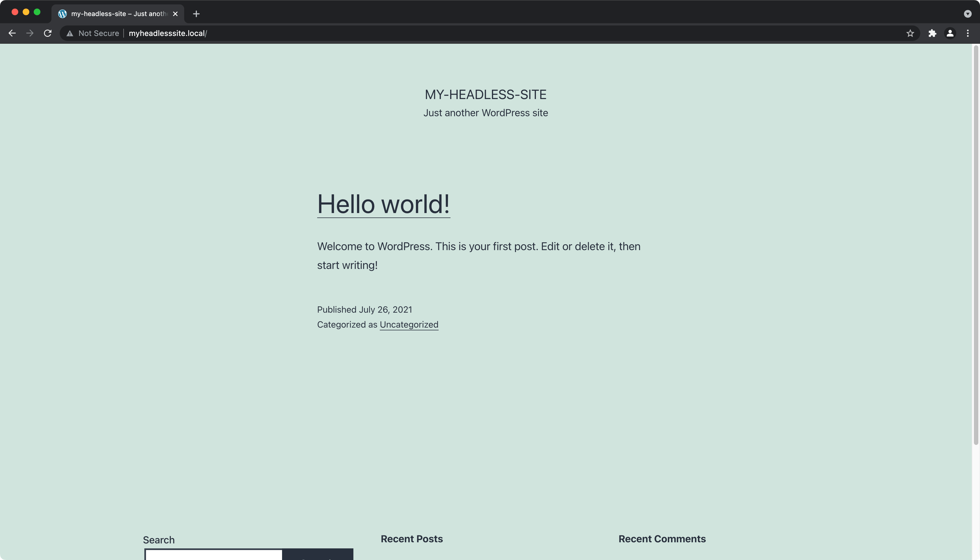Screen dimensions: 980x560
Task: Click the Recent Comments heading
Action: (662, 539)
